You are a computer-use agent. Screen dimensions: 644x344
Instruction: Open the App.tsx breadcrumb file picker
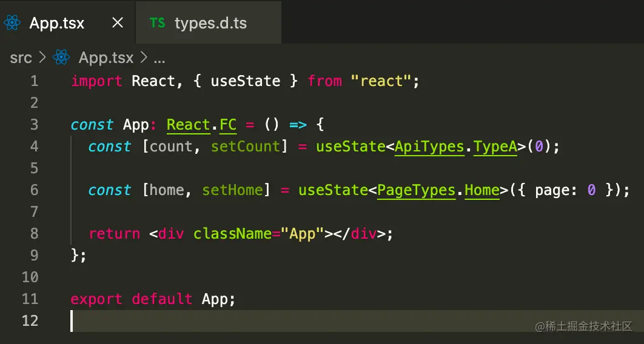click(106, 58)
